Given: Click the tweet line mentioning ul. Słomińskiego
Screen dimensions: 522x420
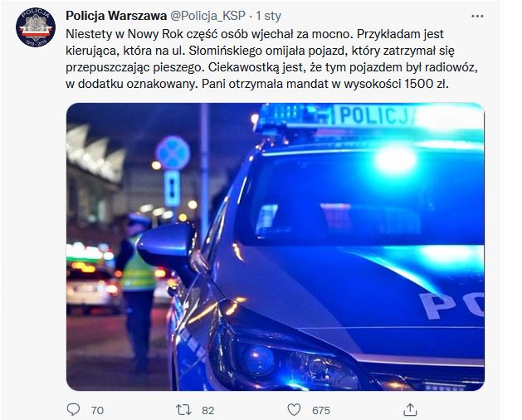Looking at the screenshot, I should click(x=260, y=51).
